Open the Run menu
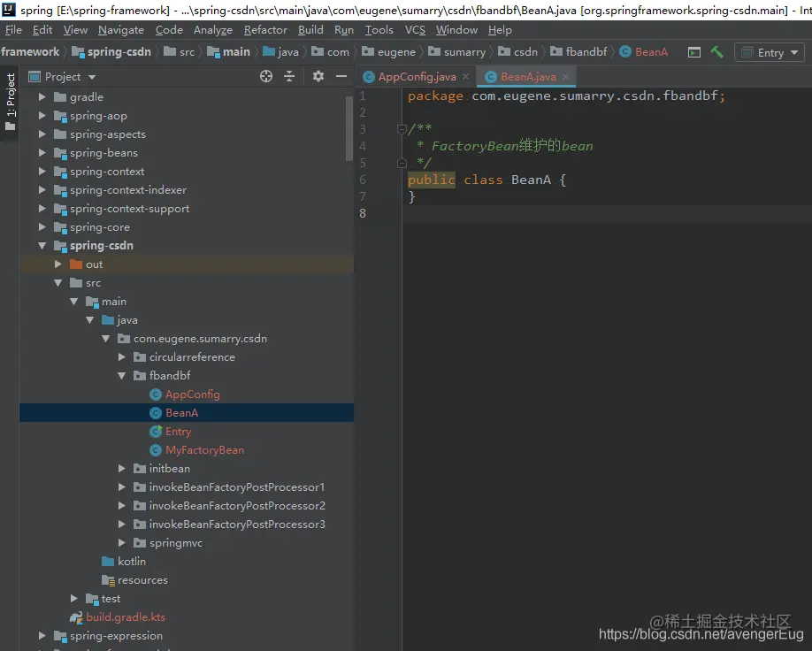 (x=344, y=30)
